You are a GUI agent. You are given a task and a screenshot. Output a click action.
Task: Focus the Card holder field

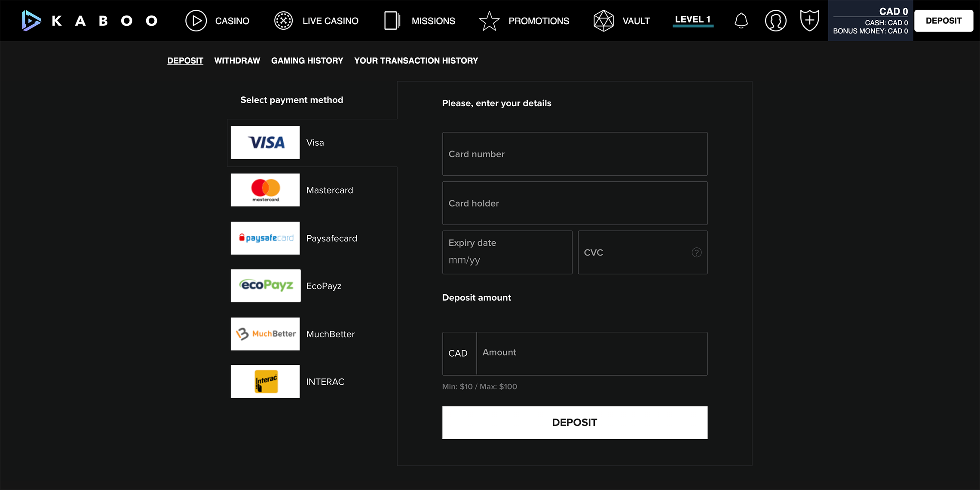pyautogui.click(x=575, y=203)
